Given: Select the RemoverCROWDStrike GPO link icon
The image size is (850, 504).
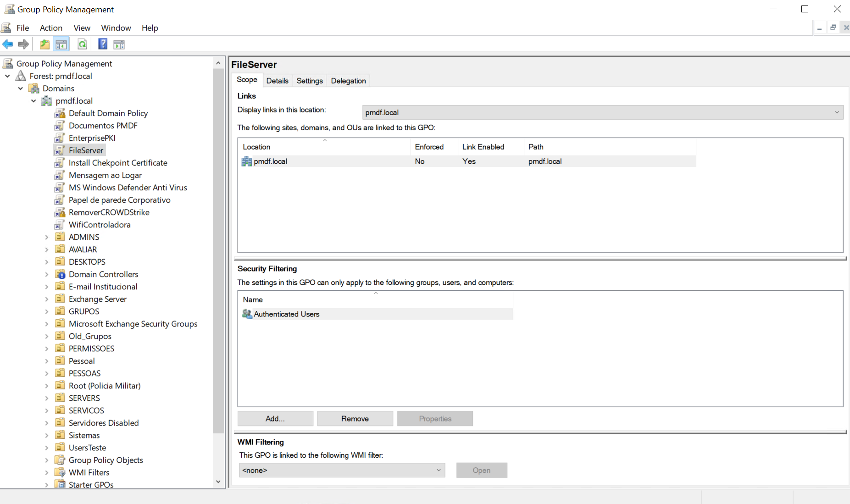Looking at the screenshot, I should pos(60,212).
